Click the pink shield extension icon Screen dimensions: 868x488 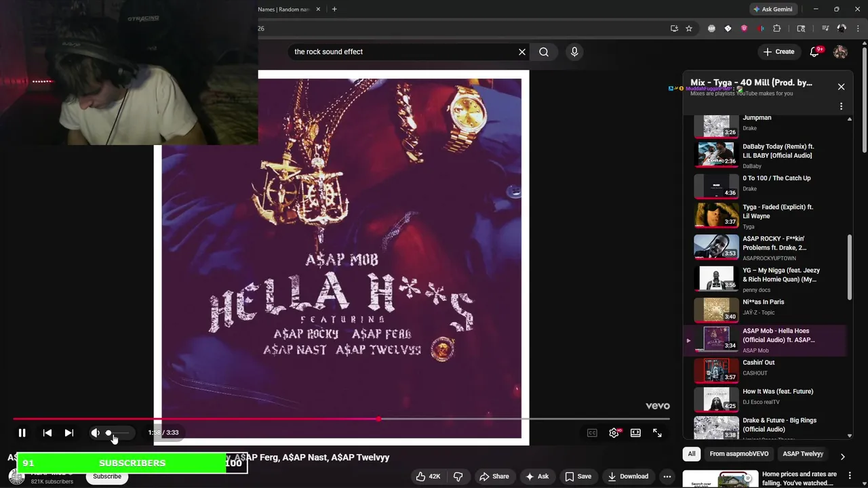click(x=744, y=28)
